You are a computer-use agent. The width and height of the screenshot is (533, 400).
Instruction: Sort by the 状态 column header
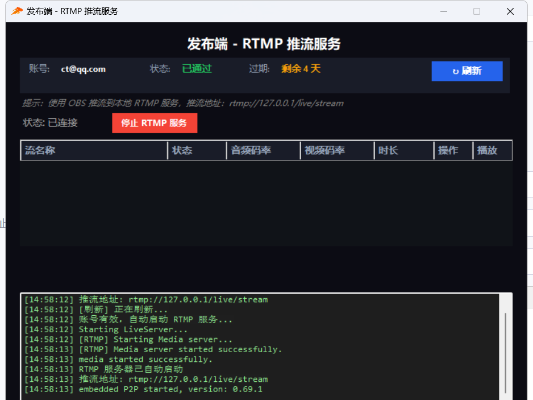click(x=197, y=151)
